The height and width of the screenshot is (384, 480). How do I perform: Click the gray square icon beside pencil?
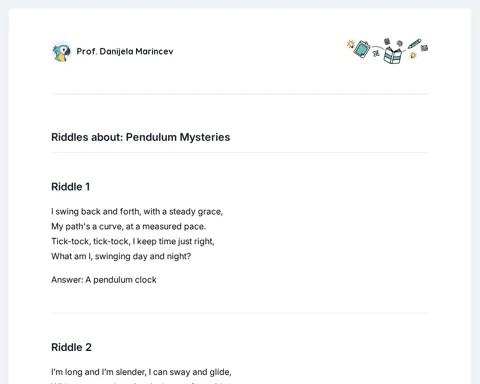pyautogui.click(x=424, y=48)
